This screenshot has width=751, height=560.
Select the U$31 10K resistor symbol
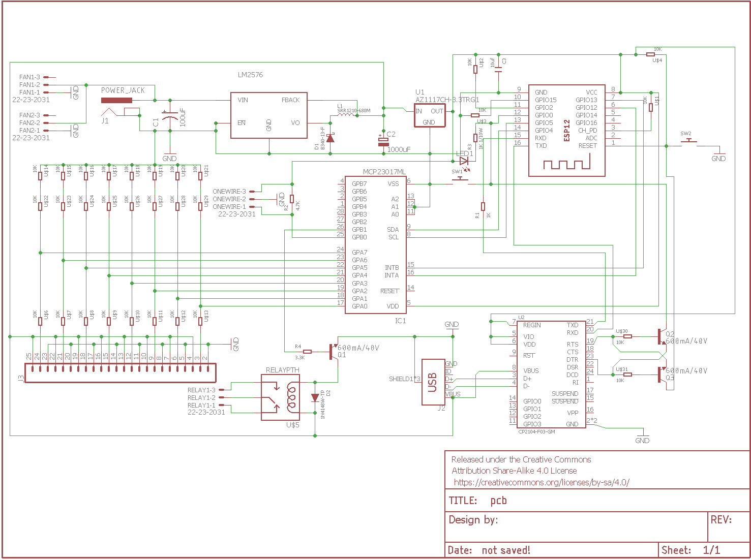point(627,375)
